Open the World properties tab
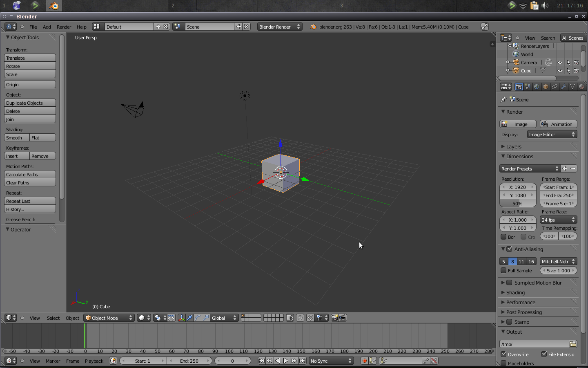This screenshot has width=588, height=368. (x=537, y=86)
